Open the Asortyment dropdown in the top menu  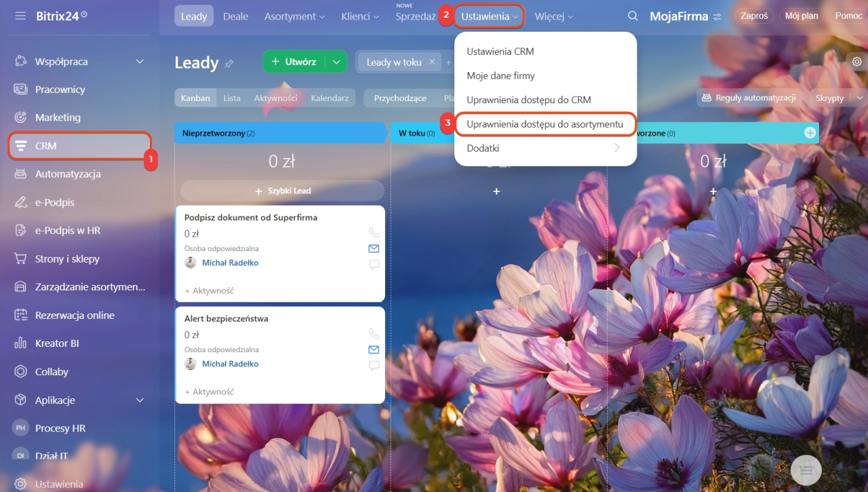click(294, 16)
